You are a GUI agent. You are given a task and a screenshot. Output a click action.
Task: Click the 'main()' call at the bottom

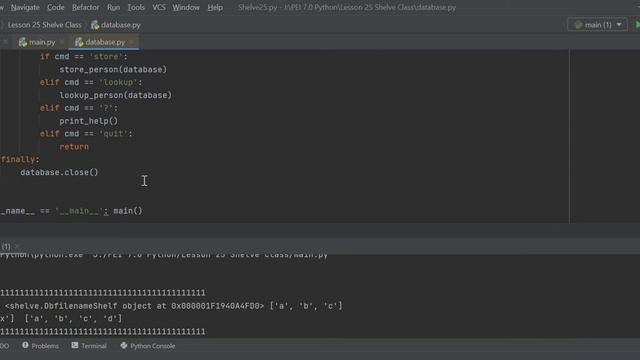128,211
